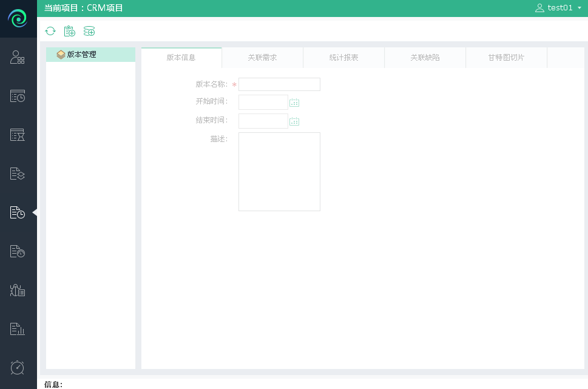Click the stacked-layers add toolbar icon
This screenshot has height=389, width=588.
[89, 31]
